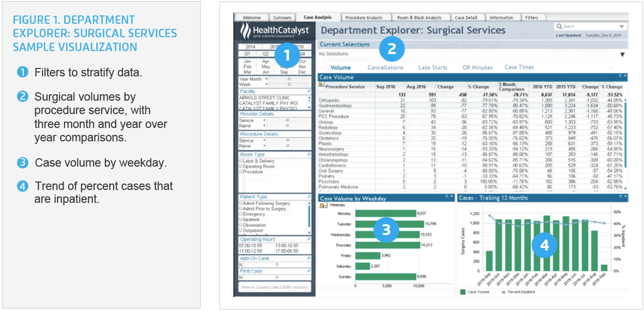The image size is (644, 311).
Task: Enable the Inpatient patient type filter
Action: 240,219
